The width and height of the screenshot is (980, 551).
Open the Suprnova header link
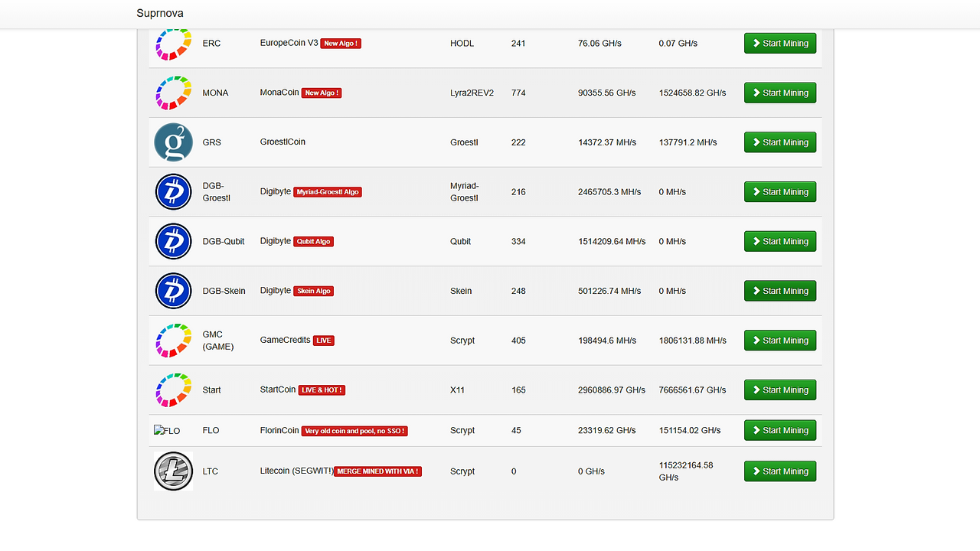pos(159,13)
